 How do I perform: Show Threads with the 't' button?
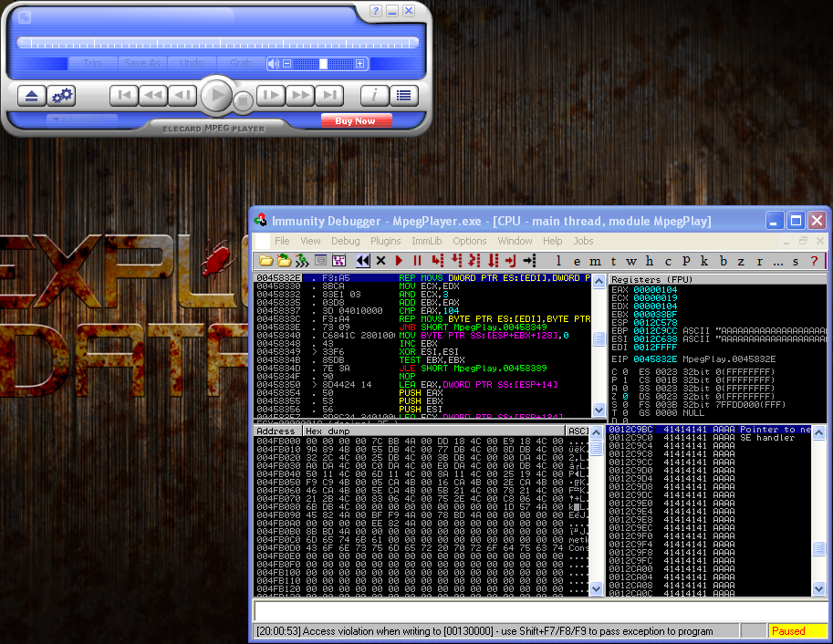pyautogui.click(x=614, y=261)
